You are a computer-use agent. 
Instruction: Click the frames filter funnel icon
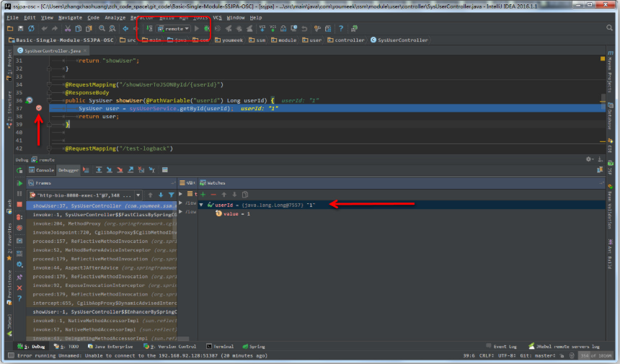coord(171,195)
